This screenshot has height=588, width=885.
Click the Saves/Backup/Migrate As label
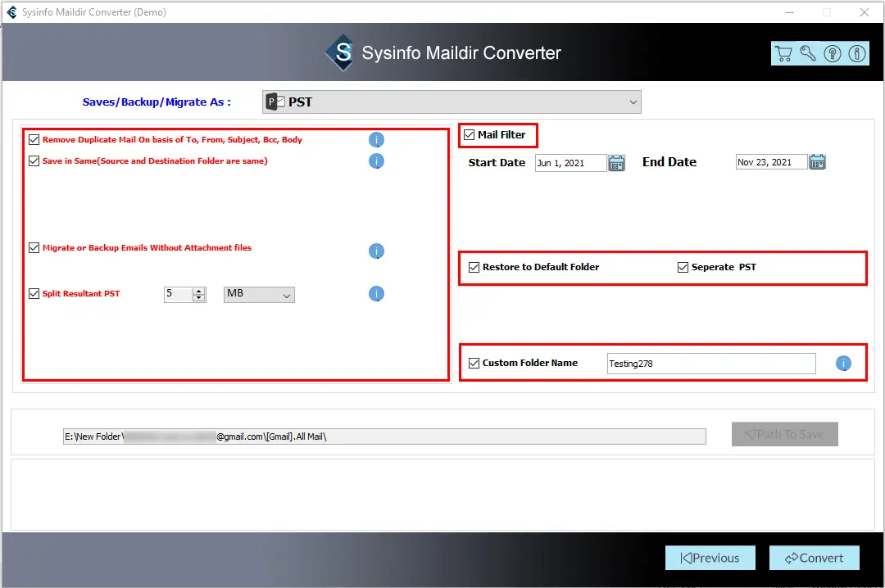click(157, 102)
